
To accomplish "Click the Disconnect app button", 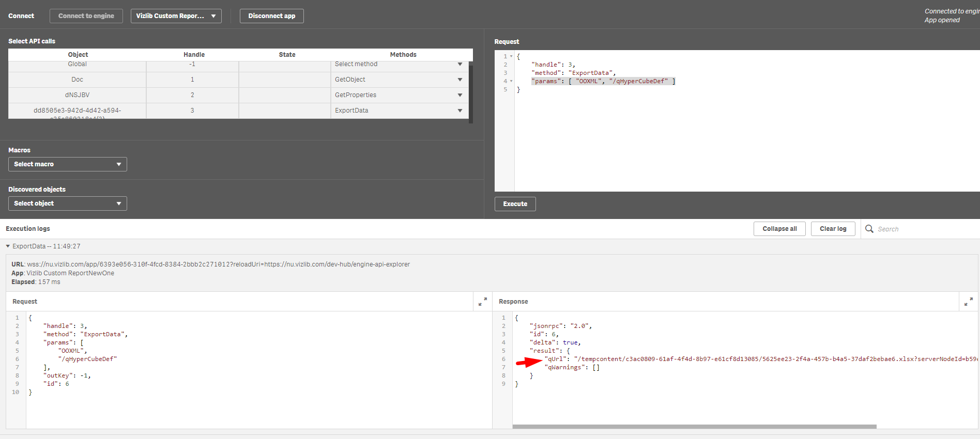I will [x=272, y=16].
